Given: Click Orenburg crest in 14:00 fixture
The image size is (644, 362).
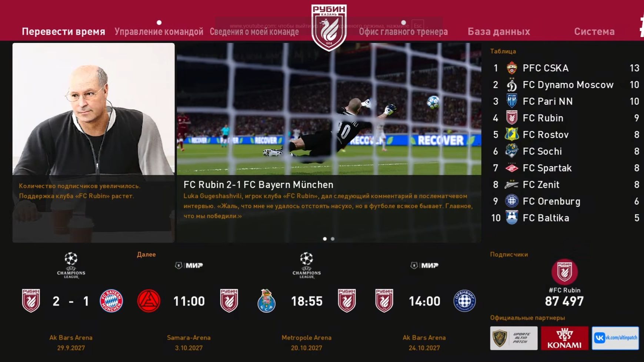Looking at the screenshot, I should click(x=464, y=301).
